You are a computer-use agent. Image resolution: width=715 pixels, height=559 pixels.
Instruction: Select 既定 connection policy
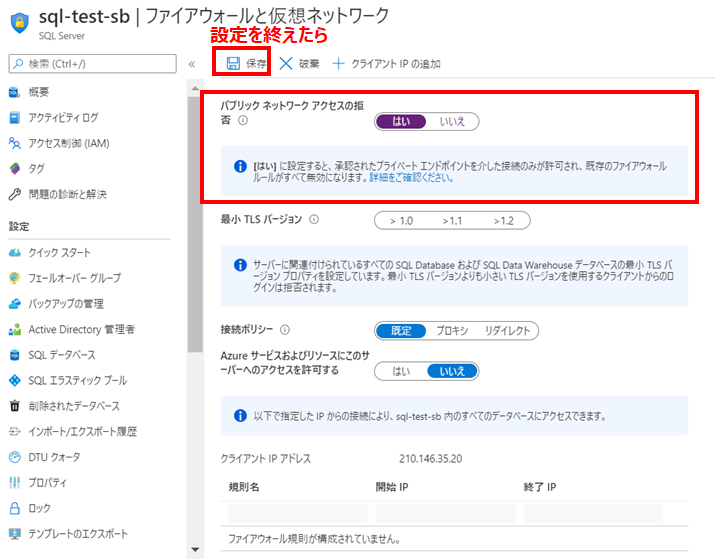pos(401,331)
